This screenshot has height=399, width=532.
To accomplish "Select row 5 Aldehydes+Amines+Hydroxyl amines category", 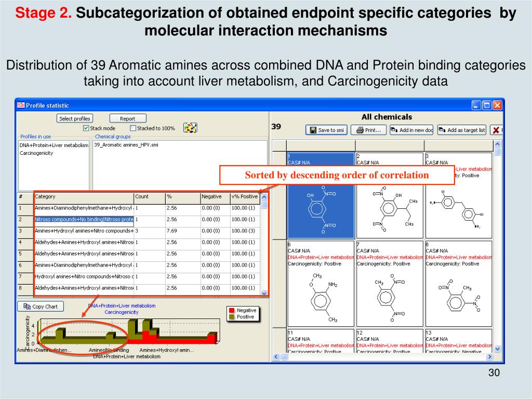I will (x=84, y=254).
